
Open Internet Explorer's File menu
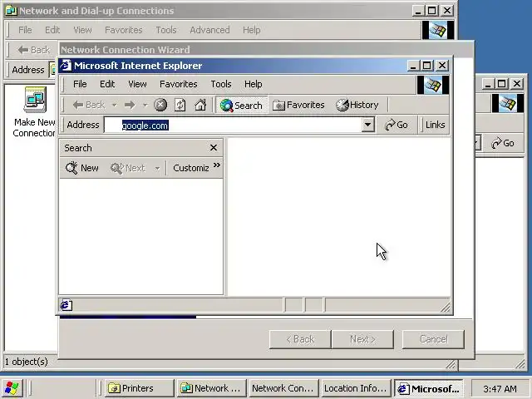(x=80, y=84)
